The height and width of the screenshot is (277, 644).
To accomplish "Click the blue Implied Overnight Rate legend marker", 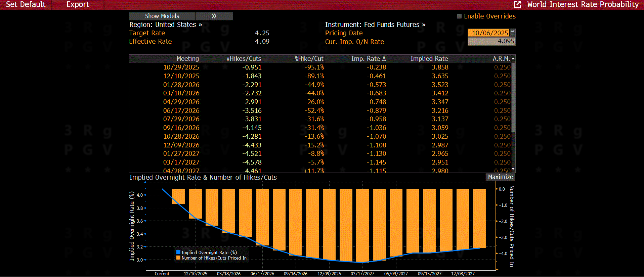I will coord(178,252).
